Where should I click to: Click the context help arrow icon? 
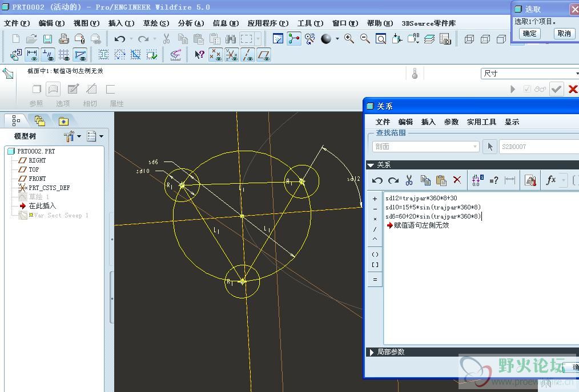click(x=199, y=55)
